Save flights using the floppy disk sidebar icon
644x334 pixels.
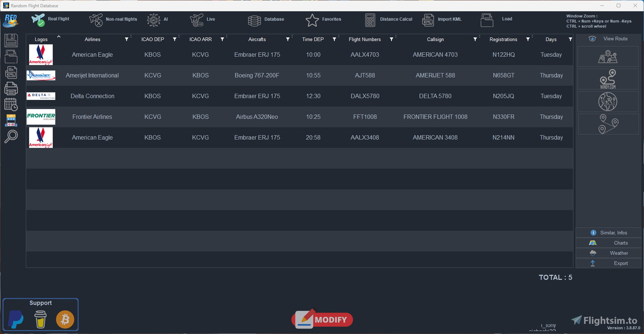(11, 40)
